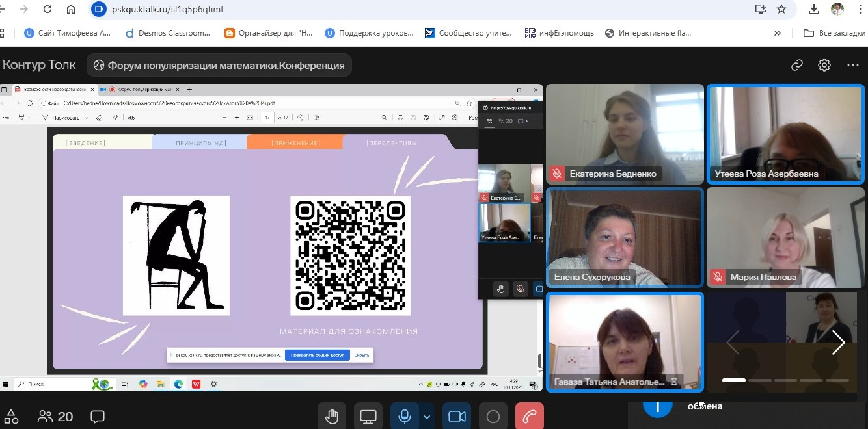This screenshot has height=429, width=868.
Task: Open bookmark Desmos Classroom
Action: [167, 33]
